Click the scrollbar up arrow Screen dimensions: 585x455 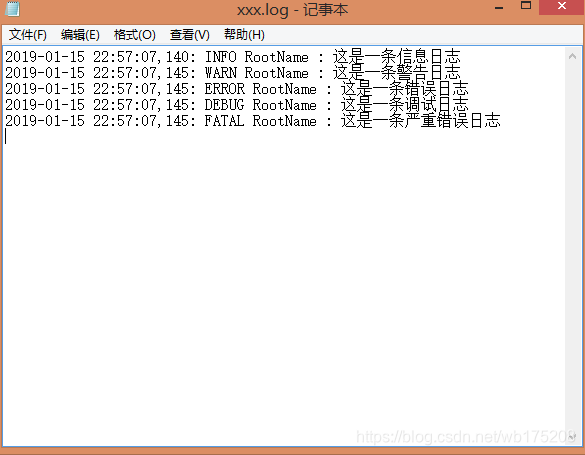tap(572, 56)
